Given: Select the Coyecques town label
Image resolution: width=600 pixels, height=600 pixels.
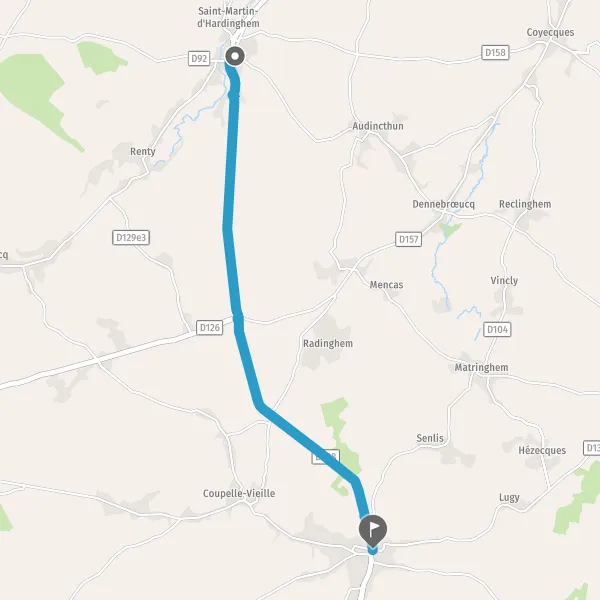Looking at the screenshot, I should pos(550,33).
